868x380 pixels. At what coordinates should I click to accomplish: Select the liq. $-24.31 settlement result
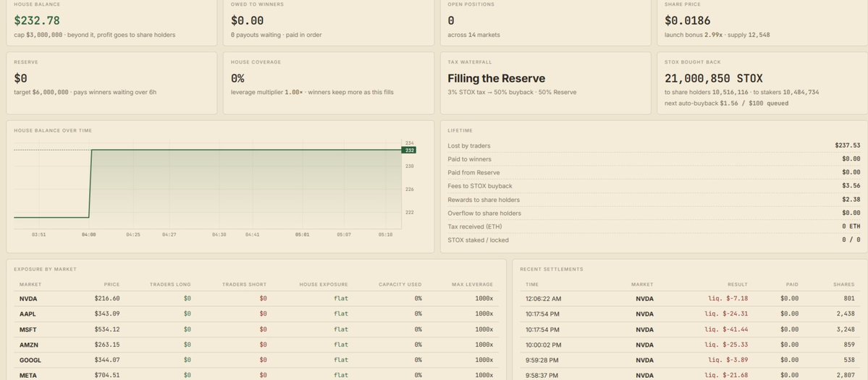(726, 313)
